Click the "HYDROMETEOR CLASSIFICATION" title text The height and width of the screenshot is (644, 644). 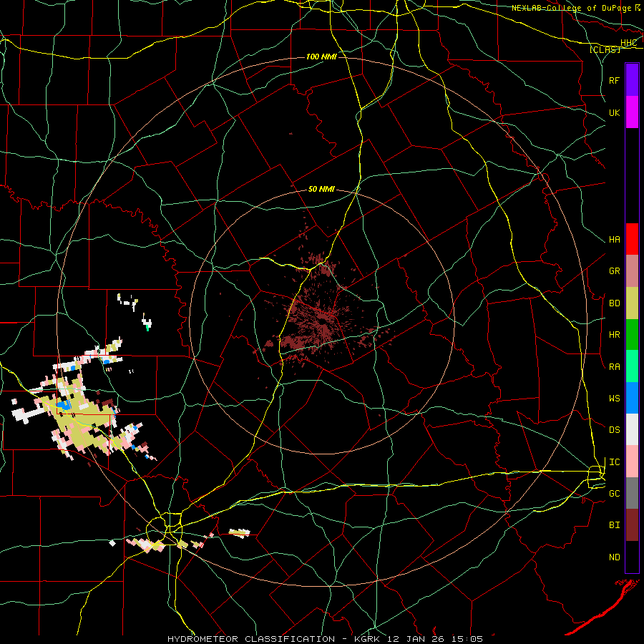click(251, 639)
